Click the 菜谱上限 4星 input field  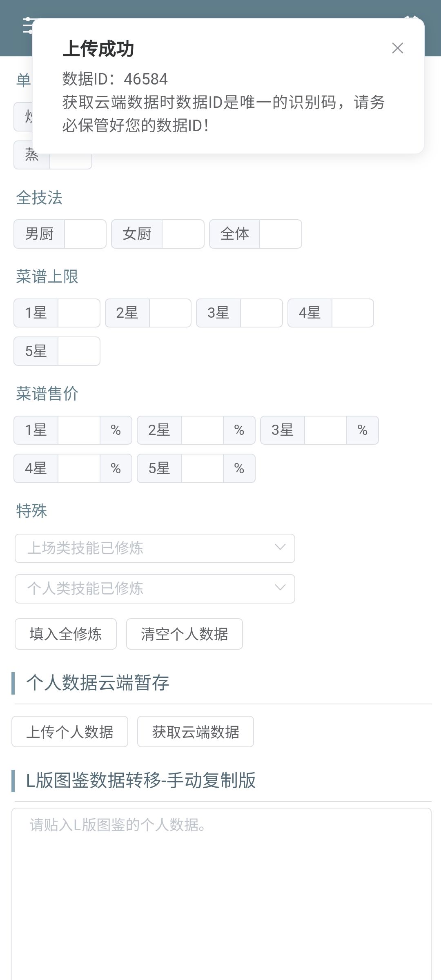[x=353, y=313]
